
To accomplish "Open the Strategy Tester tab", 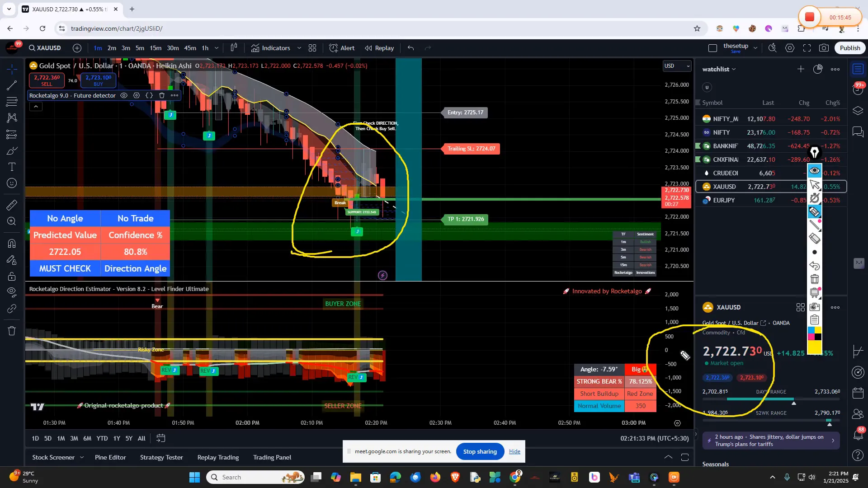I will point(161,457).
